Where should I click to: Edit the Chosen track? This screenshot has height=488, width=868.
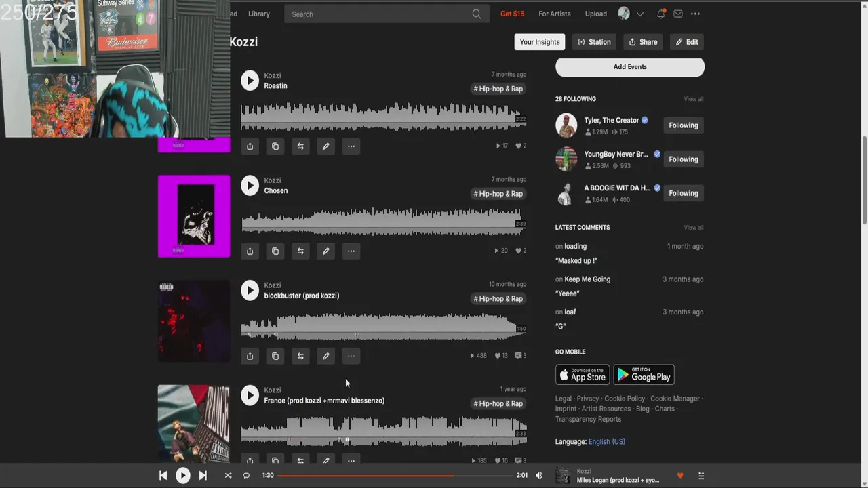click(x=325, y=251)
